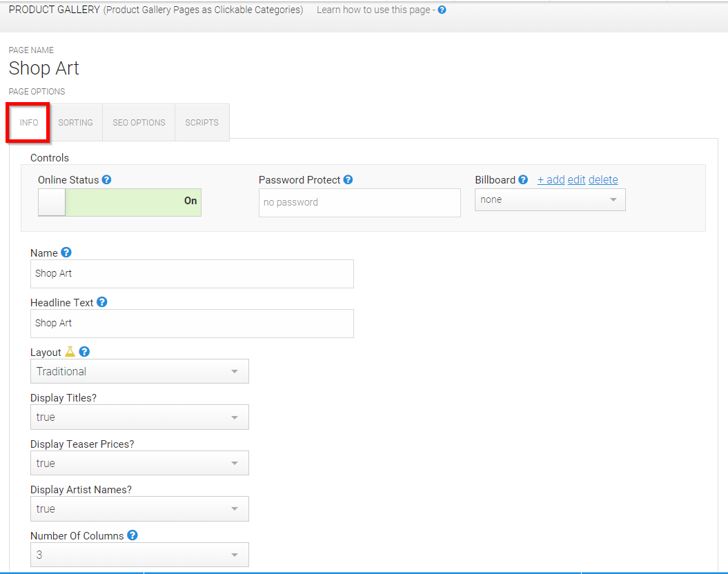Screen dimensions: 728x574
Task: Click Headline Text help icon
Action: [101, 302]
